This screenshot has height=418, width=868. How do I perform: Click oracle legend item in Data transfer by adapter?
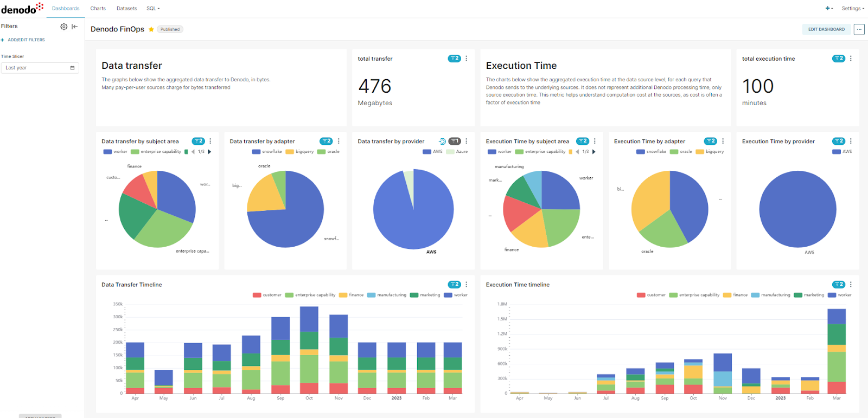pos(329,152)
